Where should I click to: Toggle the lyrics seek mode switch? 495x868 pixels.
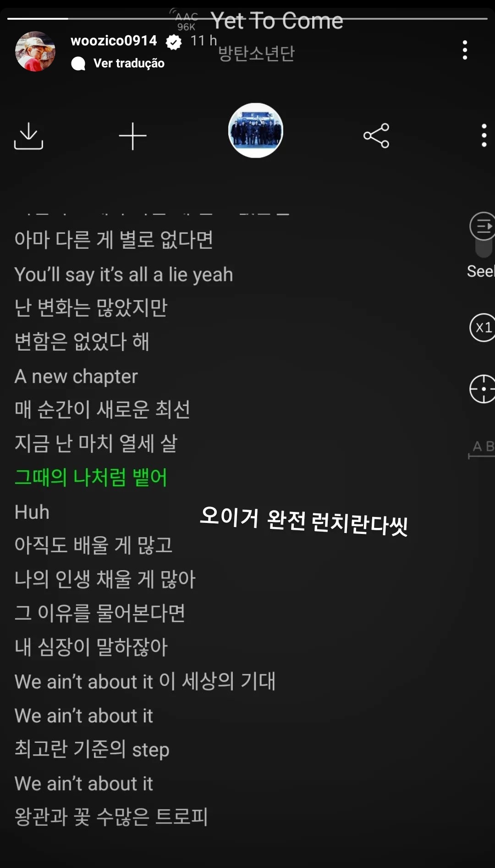pos(482,235)
